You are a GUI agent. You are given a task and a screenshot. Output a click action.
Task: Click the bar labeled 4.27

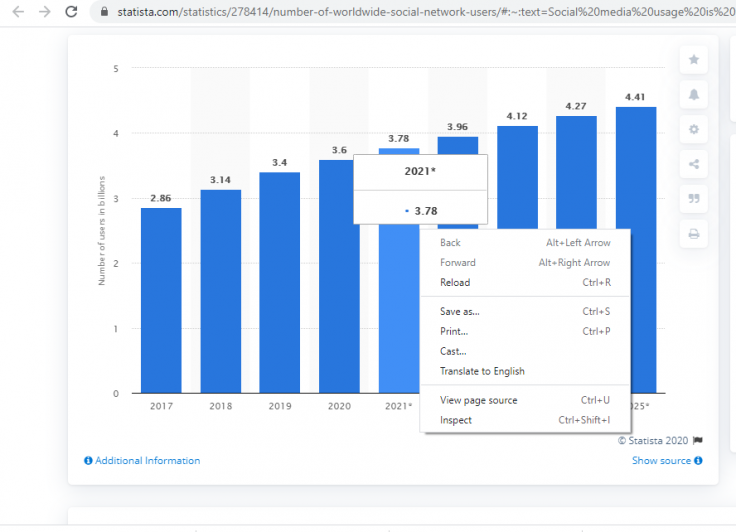(576, 172)
